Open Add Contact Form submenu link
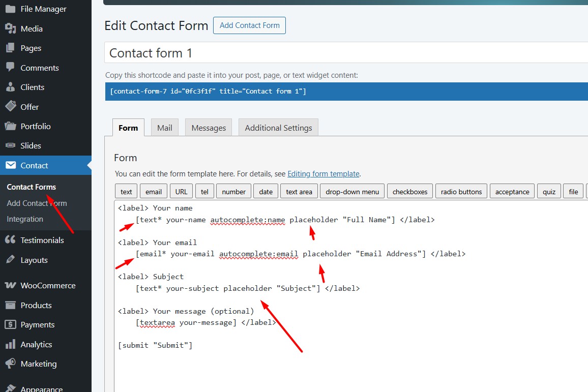 37,203
